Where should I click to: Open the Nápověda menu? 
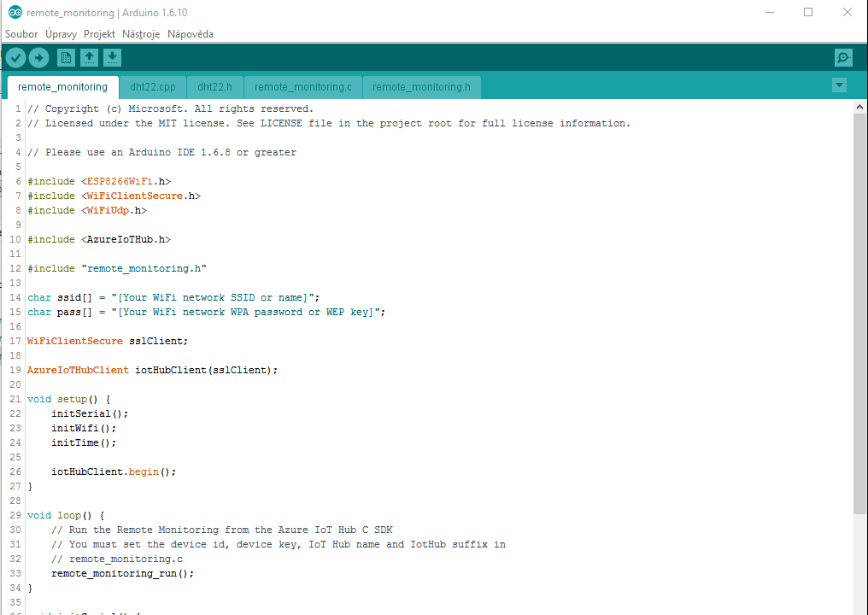[x=191, y=34]
